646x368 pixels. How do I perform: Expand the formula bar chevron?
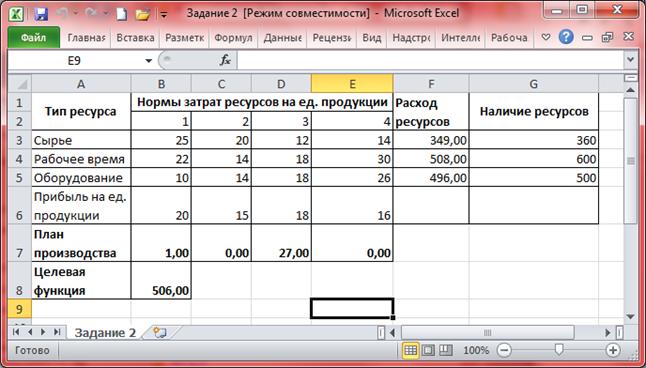pos(630,60)
